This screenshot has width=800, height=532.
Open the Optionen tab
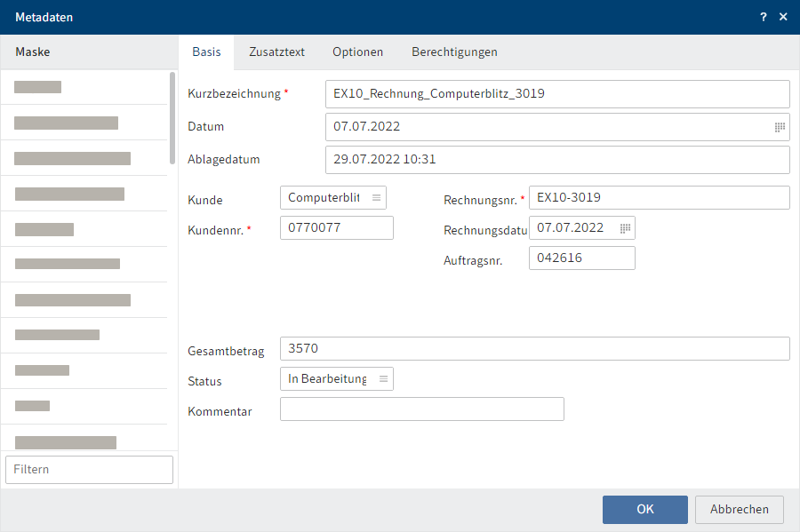[x=357, y=52]
